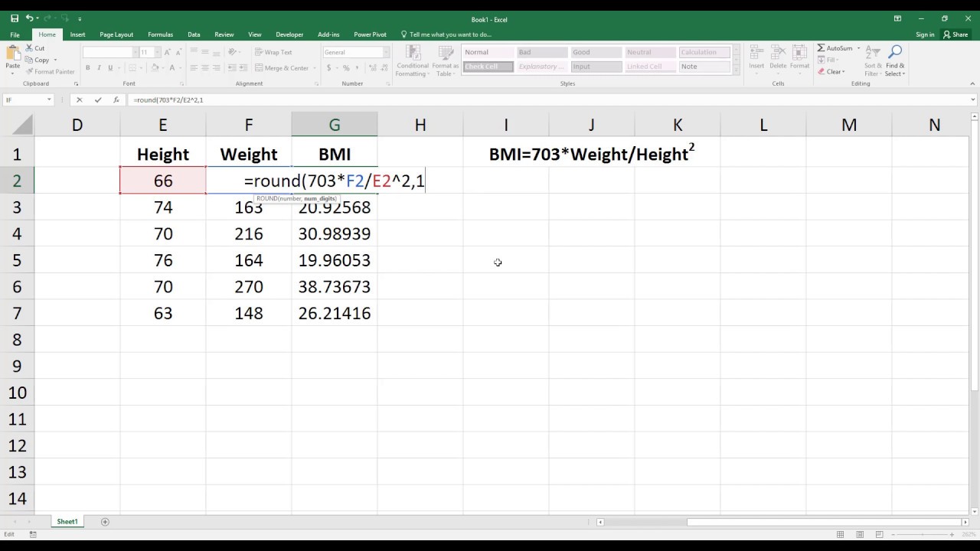Toggle Wrap Text

click(273, 52)
